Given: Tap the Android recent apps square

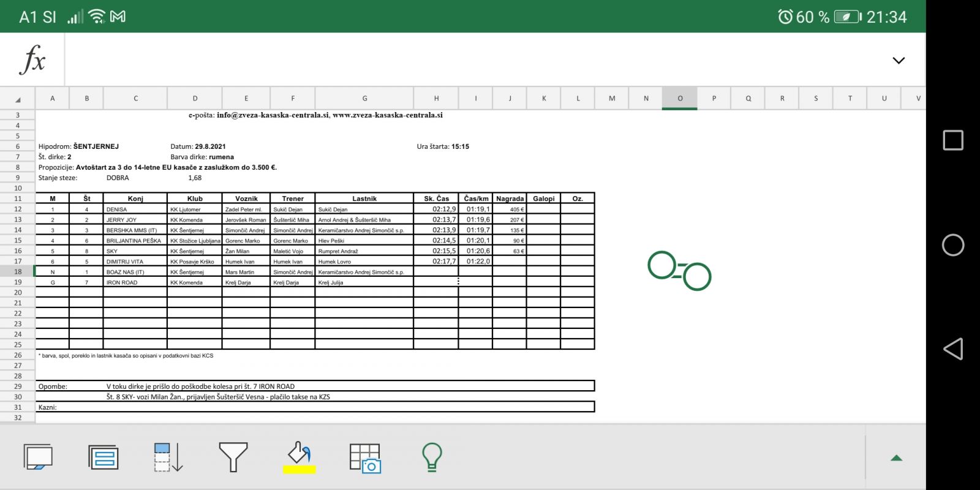Looking at the screenshot, I should 952,140.
